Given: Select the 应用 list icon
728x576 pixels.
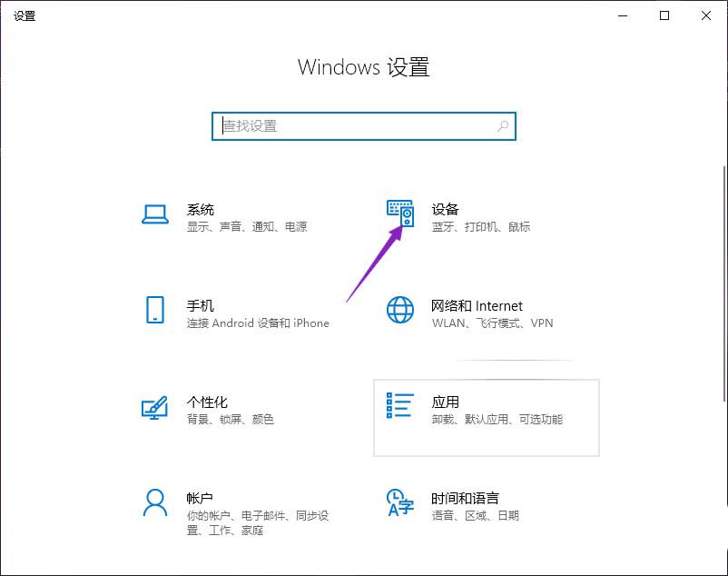Looking at the screenshot, I should click(x=400, y=405).
